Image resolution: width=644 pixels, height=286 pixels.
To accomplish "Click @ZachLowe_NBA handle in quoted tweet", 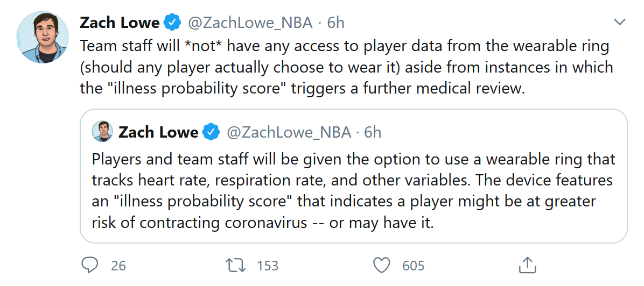I will [x=289, y=132].
